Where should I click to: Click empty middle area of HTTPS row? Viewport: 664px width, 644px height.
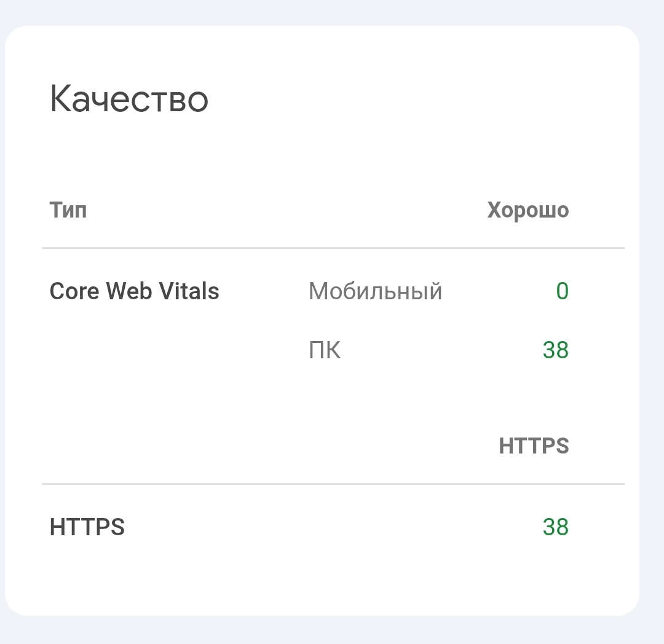(x=330, y=527)
